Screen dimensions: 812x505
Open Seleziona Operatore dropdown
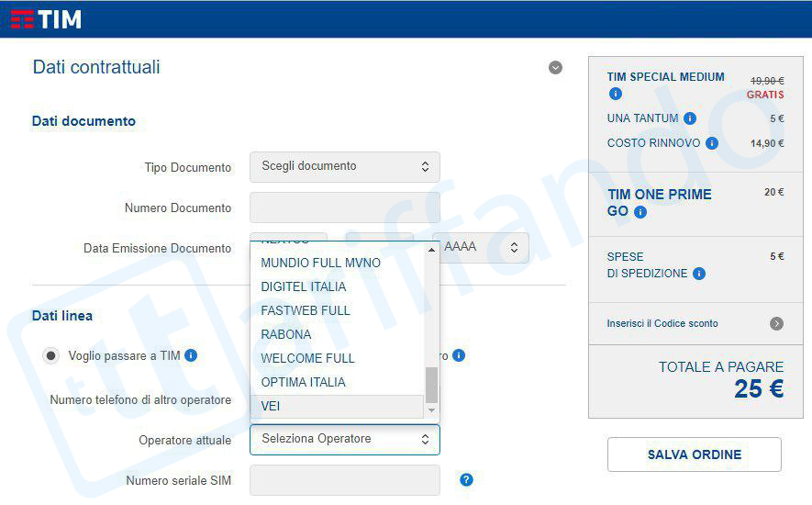345,440
